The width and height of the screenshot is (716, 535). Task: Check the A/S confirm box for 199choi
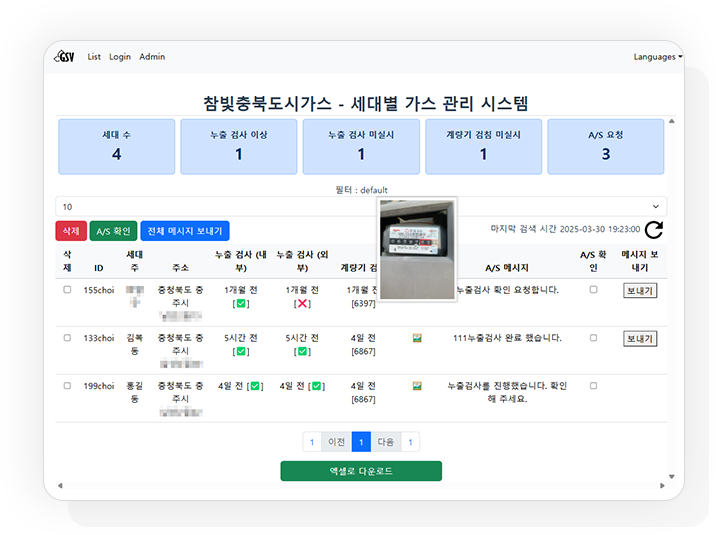tap(593, 385)
